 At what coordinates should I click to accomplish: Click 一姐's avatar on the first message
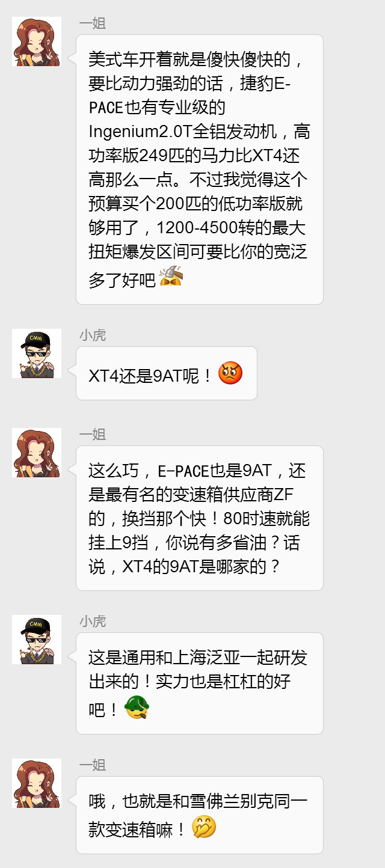coord(37,41)
